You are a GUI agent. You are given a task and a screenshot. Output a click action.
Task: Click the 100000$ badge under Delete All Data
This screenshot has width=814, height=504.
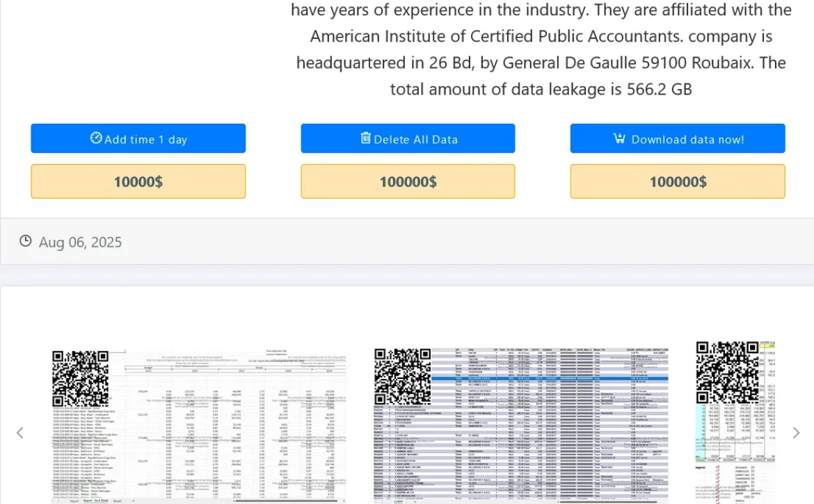point(408,181)
